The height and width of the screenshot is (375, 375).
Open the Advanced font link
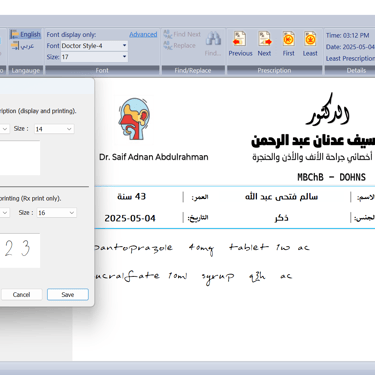[143, 34]
